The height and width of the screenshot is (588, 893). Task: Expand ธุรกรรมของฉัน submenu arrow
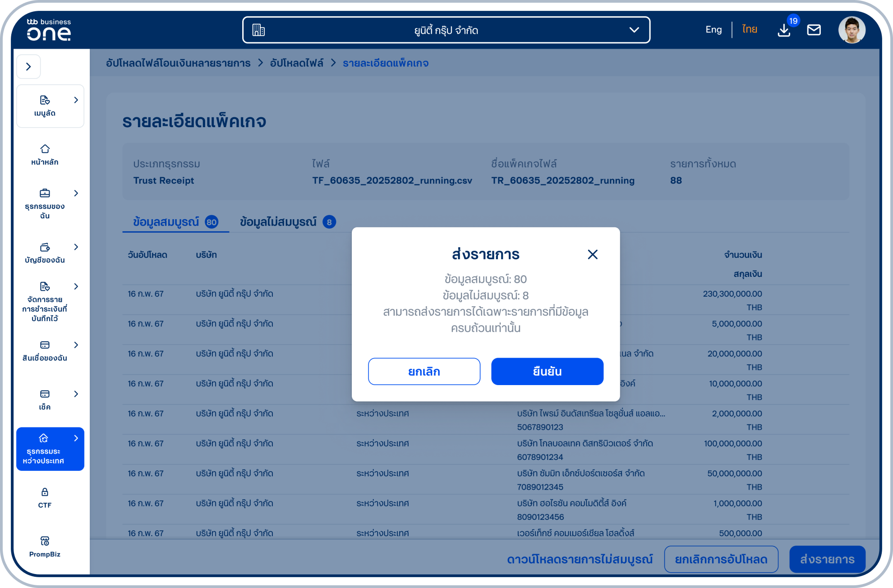click(76, 193)
